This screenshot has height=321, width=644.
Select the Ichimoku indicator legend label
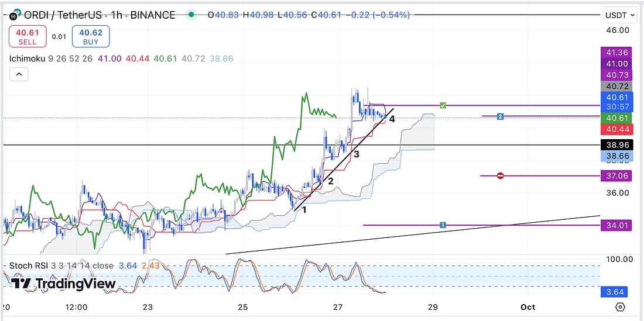click(29, 58)
